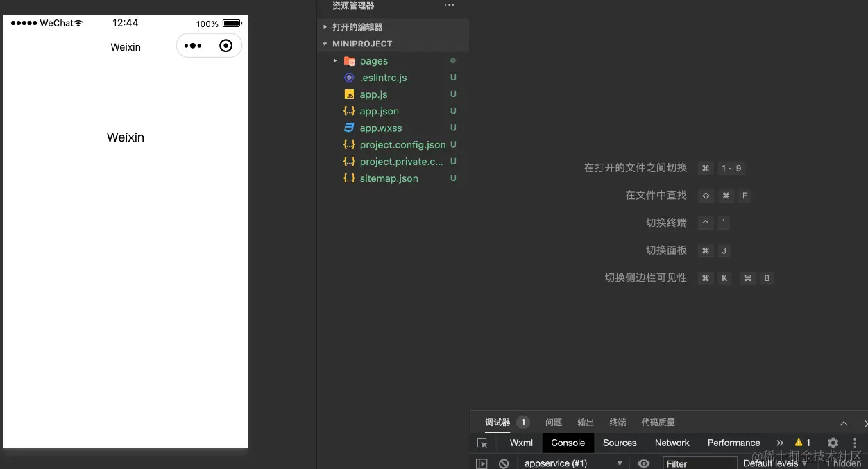The width and height of the screenshot is (868, 469).
Task: Click the 切换侧边栏可见性 hint
Action: (x=646, y=278)
